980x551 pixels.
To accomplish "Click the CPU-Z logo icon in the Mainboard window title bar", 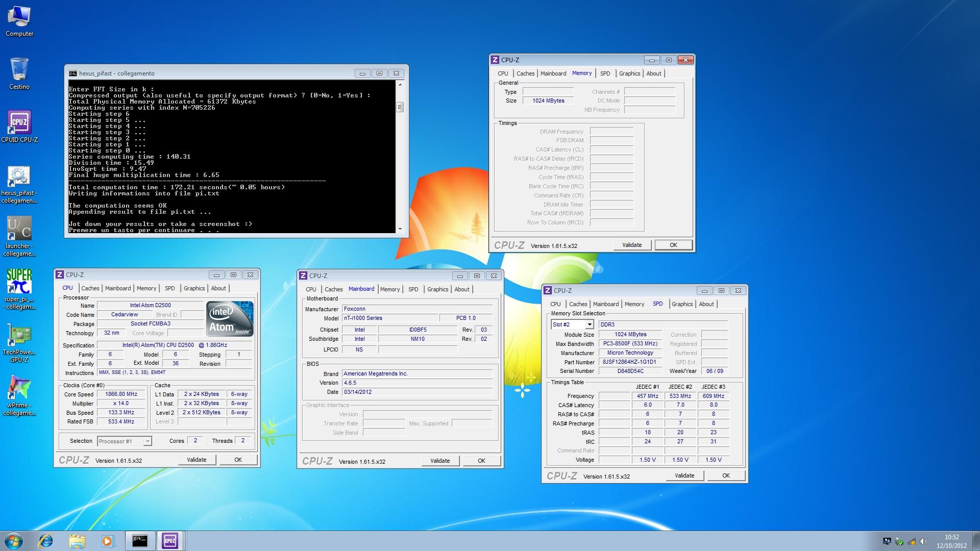I will pyautogui.click(x=303, y=276).
